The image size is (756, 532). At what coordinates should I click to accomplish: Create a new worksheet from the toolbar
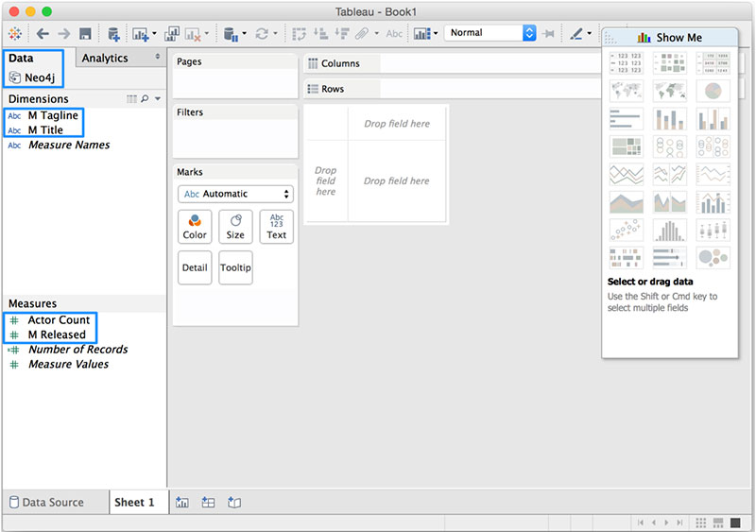tap(140, 34)
